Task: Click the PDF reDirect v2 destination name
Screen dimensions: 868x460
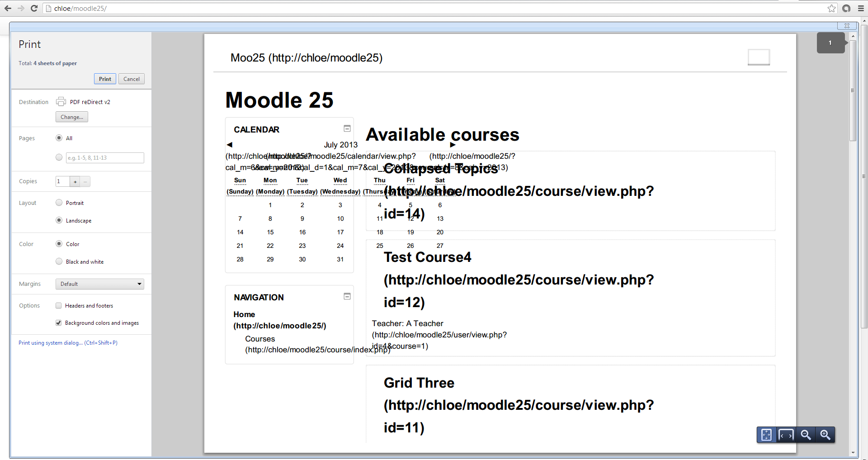Action: click(90, 102)
